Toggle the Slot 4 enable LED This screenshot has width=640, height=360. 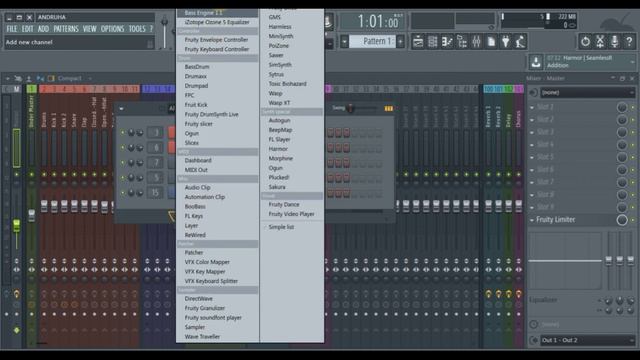pos(633,145)
